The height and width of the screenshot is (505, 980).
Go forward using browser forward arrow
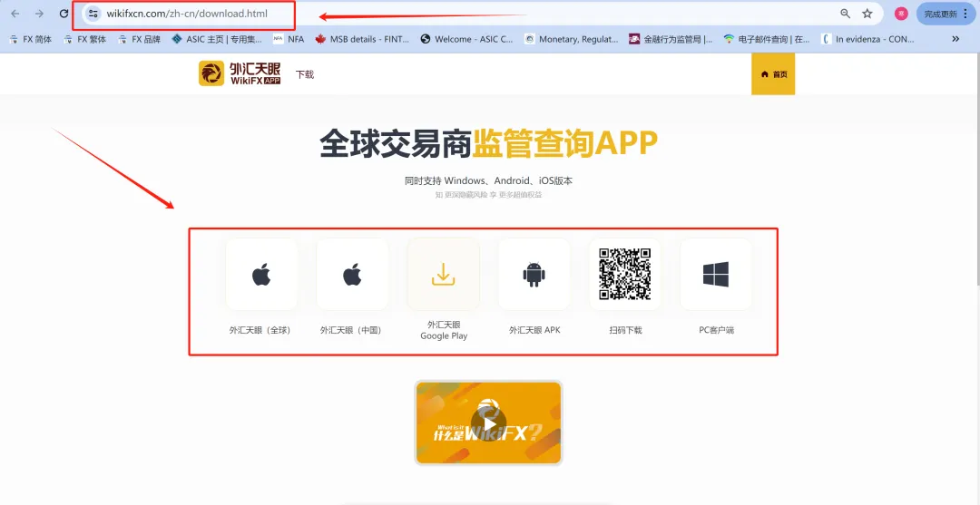click(39, 14)
